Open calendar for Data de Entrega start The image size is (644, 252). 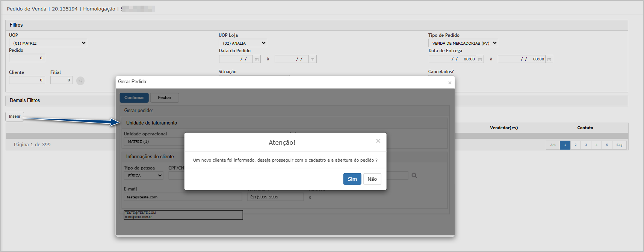tap(480, 59)
